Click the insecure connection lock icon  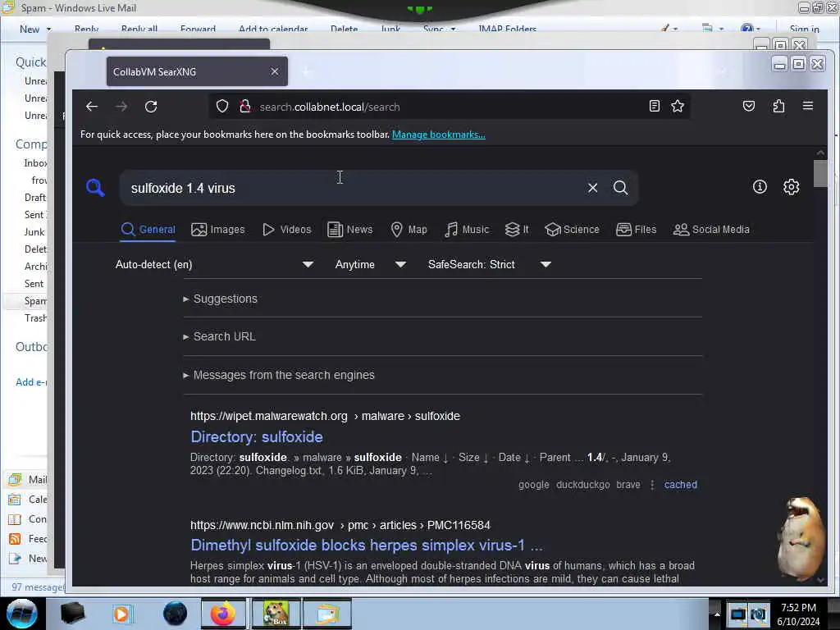point(245,107)
